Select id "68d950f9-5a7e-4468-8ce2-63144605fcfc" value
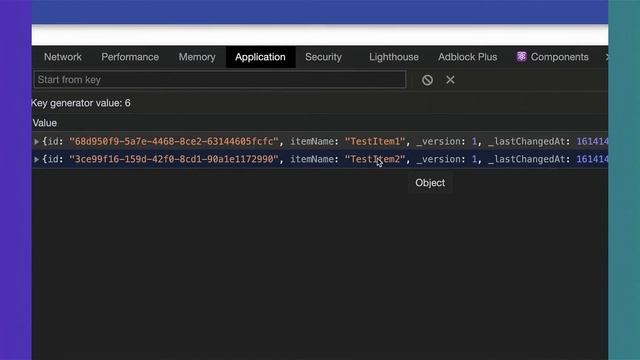This screenshot has height=360, width=640. [174, 142]
